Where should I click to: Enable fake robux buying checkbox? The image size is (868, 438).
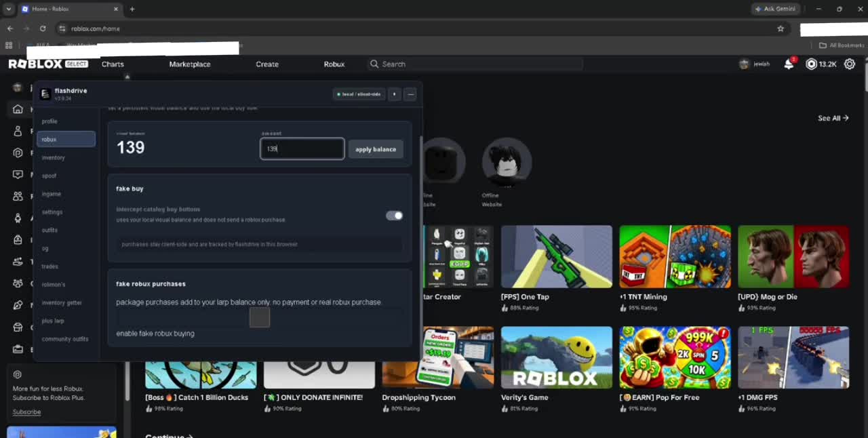(260, 317)
